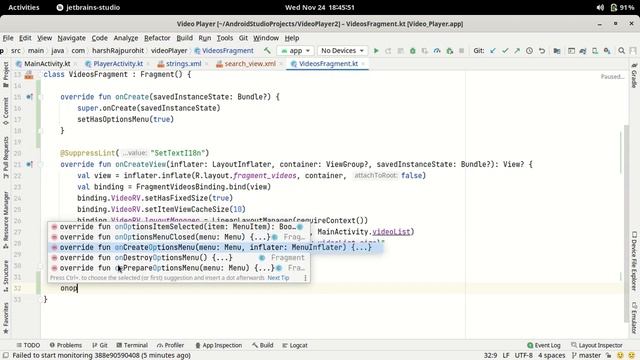Open the Resource Manager sidebar panel
Screen dimensions: 640x360
click(x=6, y=220)
